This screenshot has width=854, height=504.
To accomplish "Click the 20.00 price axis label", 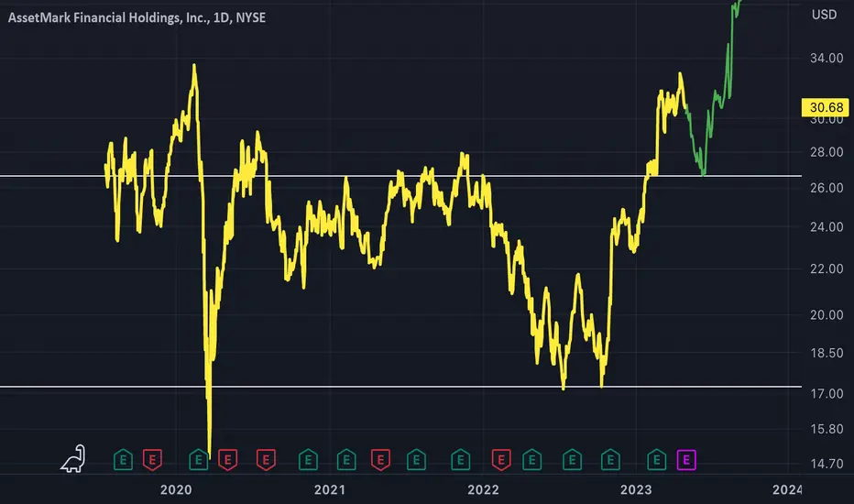I will point(827,315).
